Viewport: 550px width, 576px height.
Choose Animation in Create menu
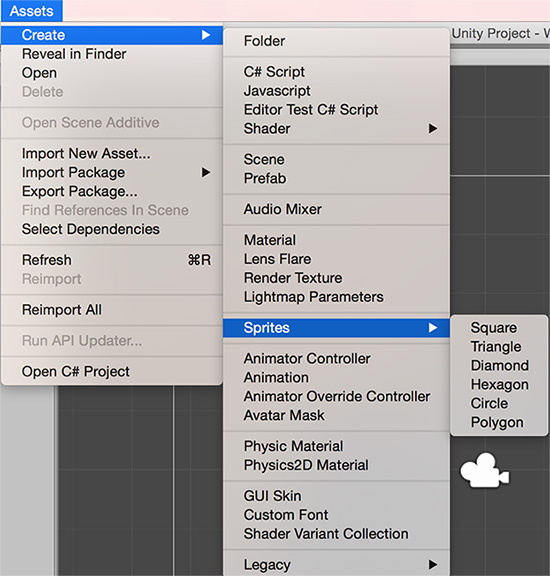tap(336, 378)
